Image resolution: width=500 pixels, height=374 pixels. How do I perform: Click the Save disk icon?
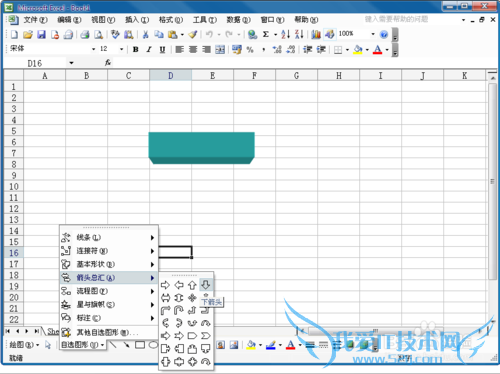click(x=41, y=34)
